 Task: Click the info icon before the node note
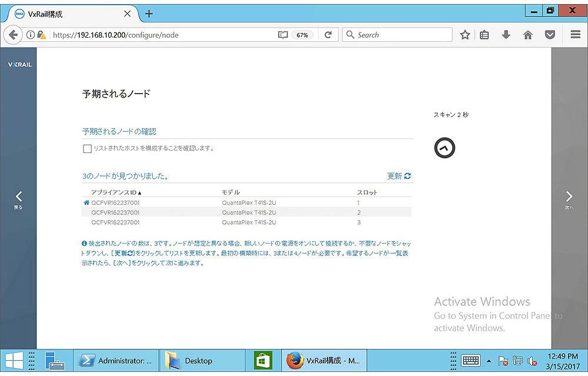pos(84,243)
